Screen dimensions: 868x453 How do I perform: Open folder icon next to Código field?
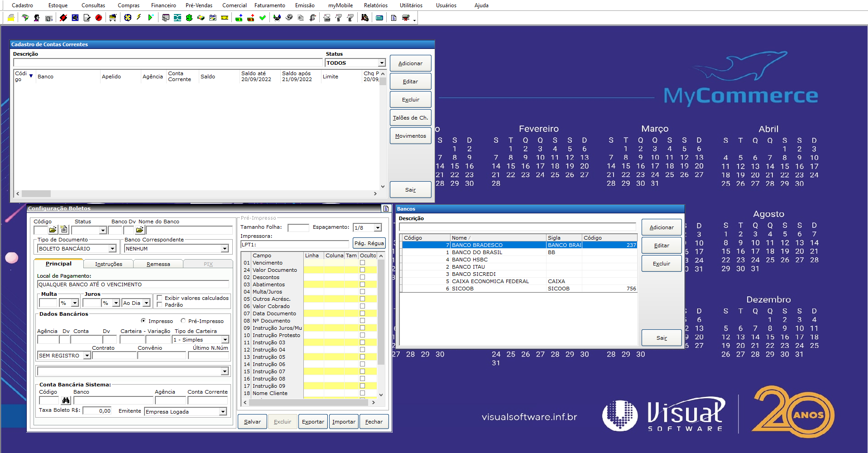point(53,230)
